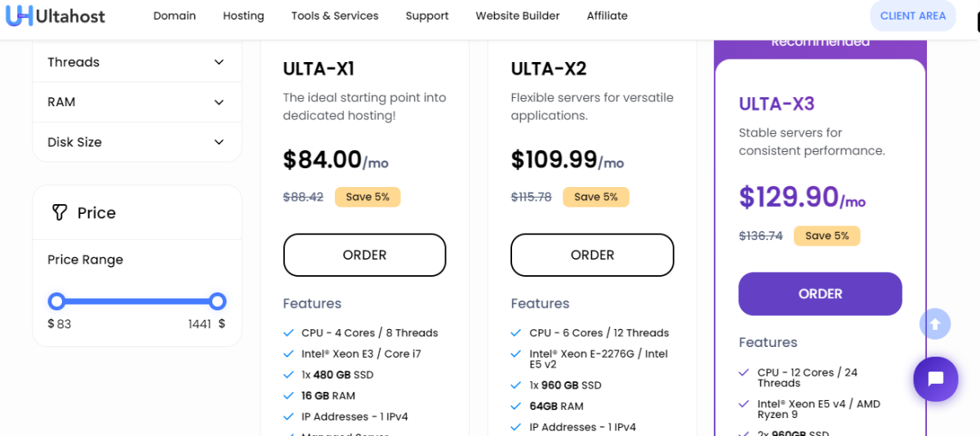Click checkmark beside 1x 480 GB SSD
Screen dimensions: 980x436
tap(288, 375)
